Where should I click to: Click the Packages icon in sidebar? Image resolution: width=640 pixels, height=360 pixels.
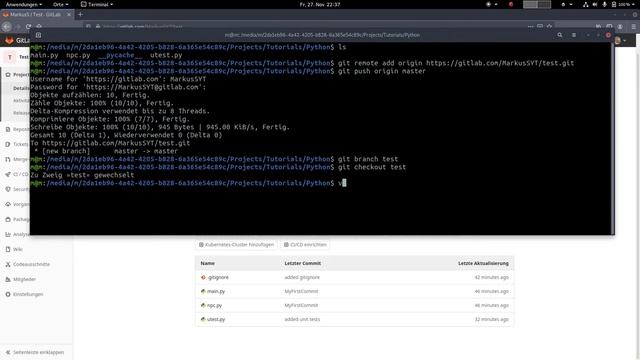(8, 219)
